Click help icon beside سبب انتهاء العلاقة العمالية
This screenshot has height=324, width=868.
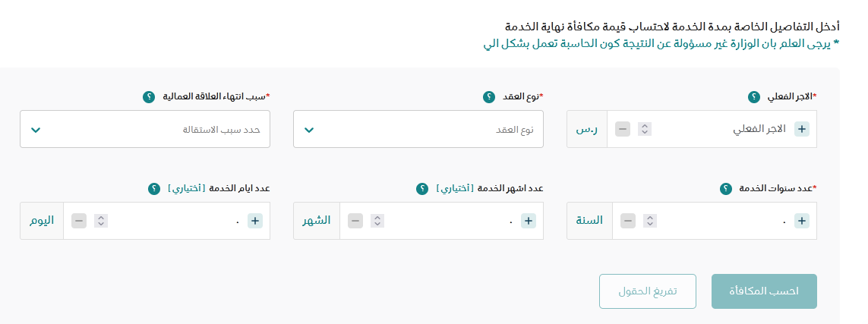pyautogui.click(x=149, y=97)
